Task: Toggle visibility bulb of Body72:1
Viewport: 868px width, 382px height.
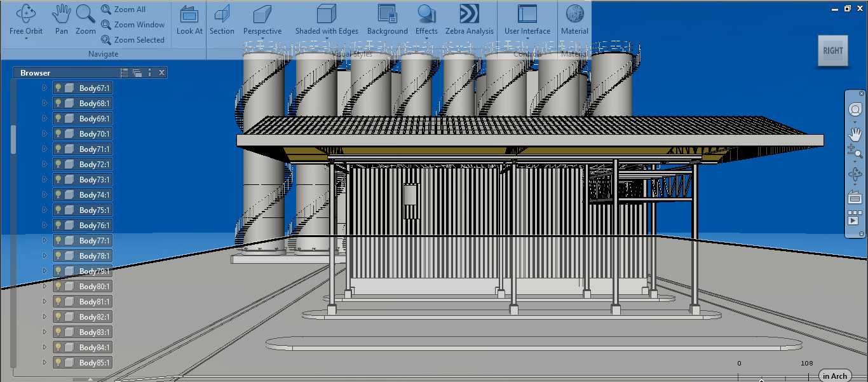Action: coord(58,164)
